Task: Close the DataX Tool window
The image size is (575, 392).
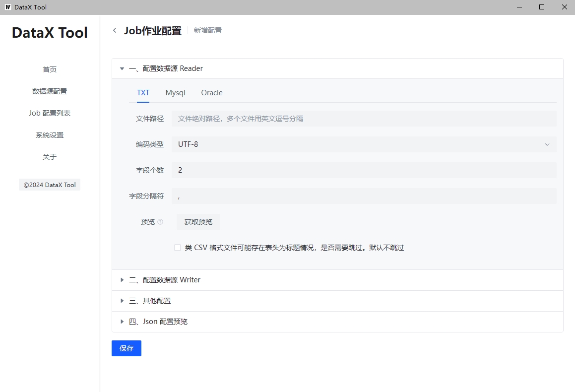Action: (565, 7)
